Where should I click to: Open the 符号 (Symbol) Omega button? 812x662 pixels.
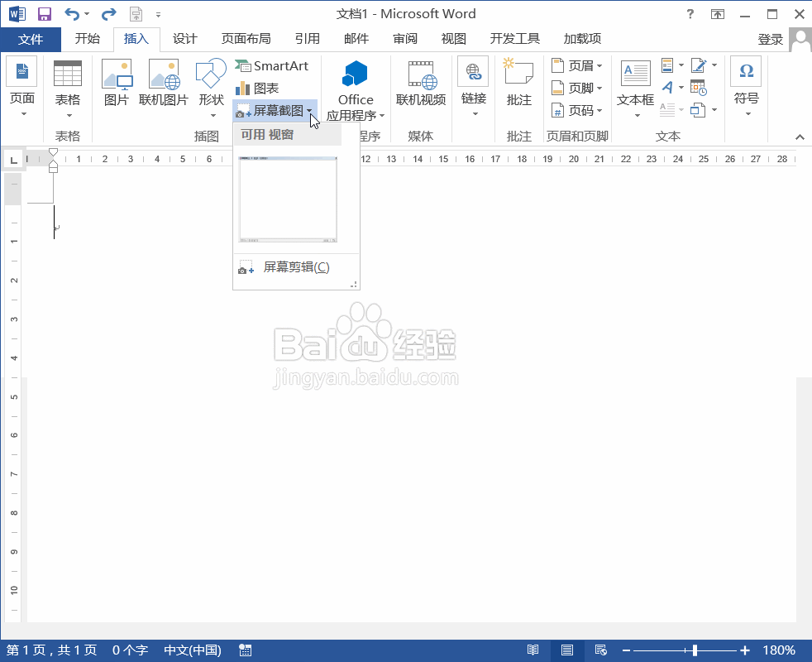[x=746, y=88]
